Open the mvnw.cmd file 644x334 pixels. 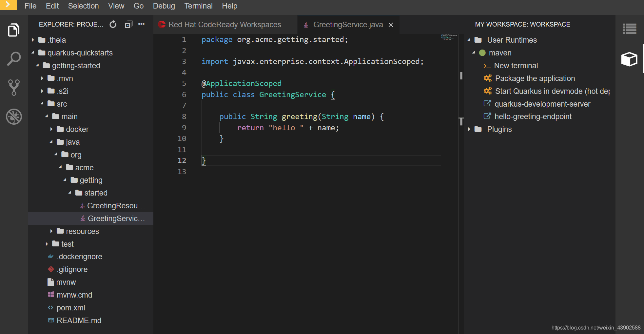pyautogui.click(x=74, y=295)
